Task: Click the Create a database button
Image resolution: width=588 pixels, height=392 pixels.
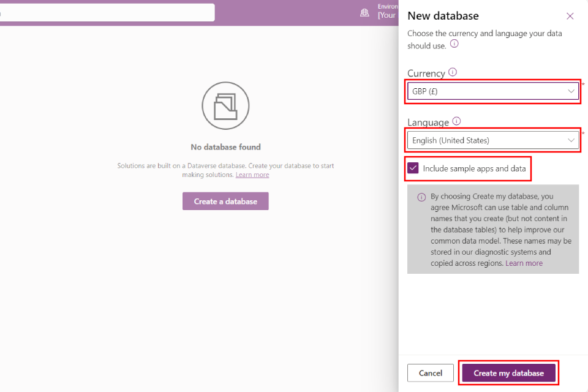Action: tap(225, 202)
